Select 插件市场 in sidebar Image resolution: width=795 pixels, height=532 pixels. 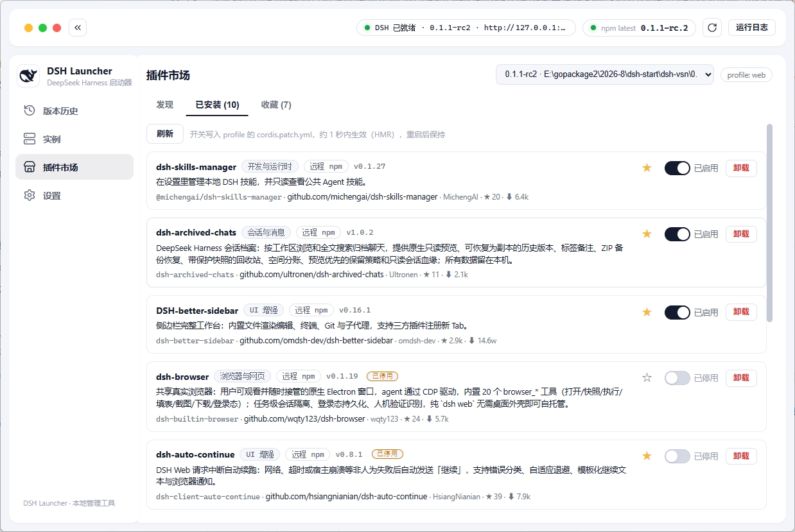[74, 167]
